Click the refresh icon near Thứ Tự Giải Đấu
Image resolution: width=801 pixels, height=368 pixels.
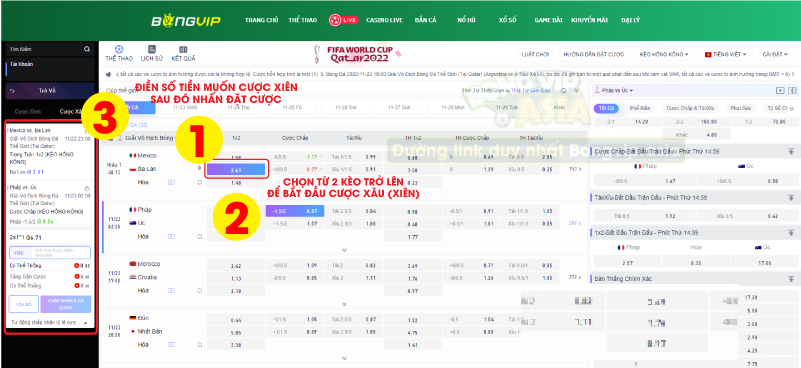point(563,90)
